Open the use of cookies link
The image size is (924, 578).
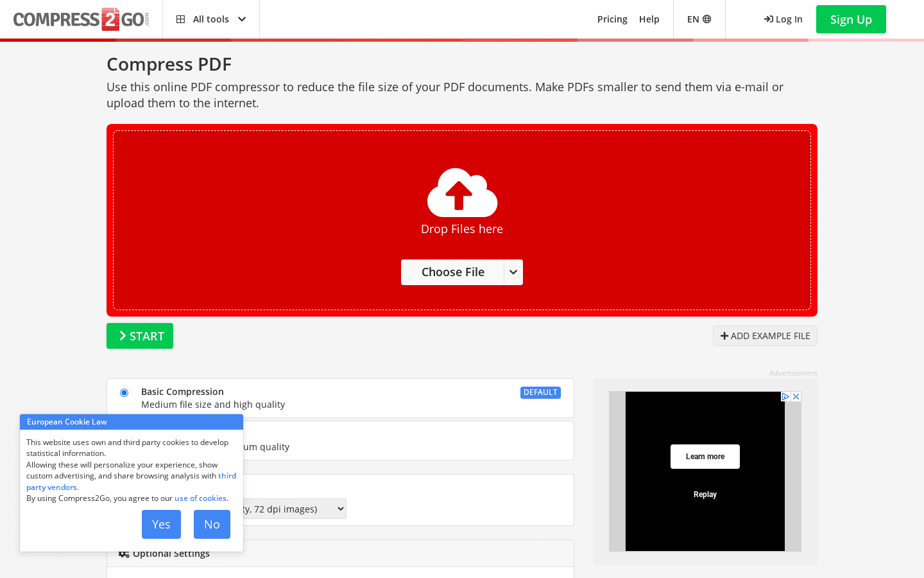coord(200,498)
